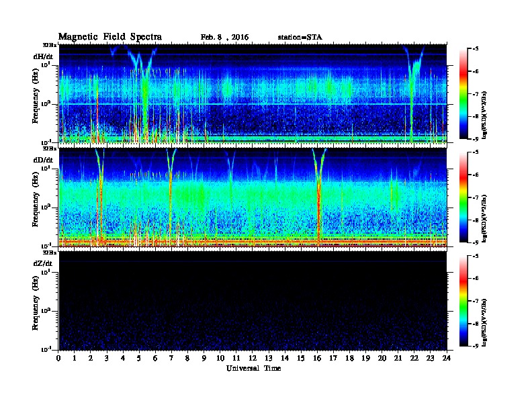Click the log(PSD) unit label beside dH/dt colorbar
This screenshot has width=532, height=411.
[x=485, y=115]
